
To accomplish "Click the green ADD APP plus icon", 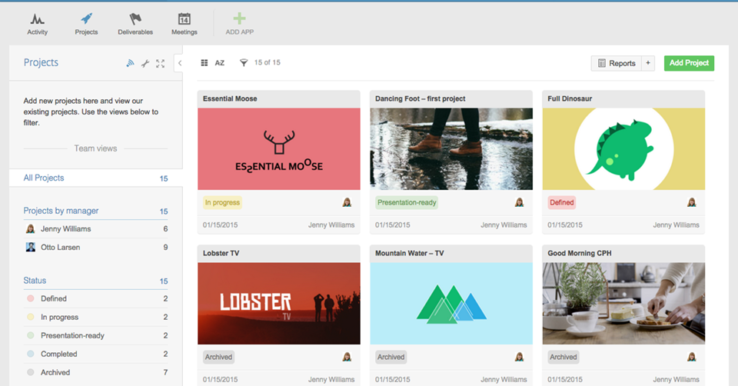I will pos(240,18).
